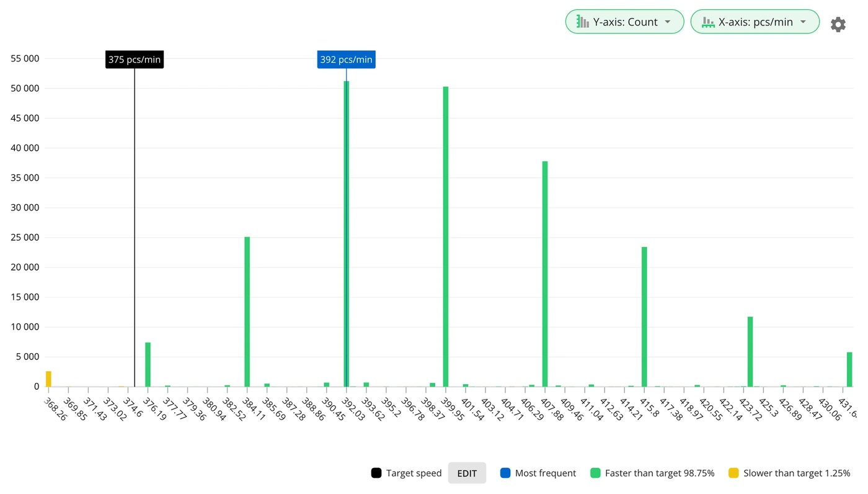The width and height of the screenshot is (868, 494).
Task: Click the Faster than target 98.75% text
Action: pos(660,473)
